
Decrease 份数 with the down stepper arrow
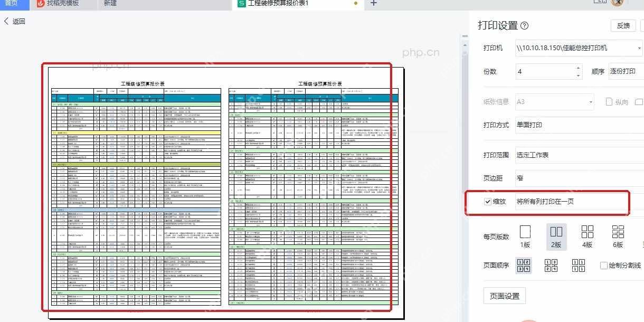(579, 75)
